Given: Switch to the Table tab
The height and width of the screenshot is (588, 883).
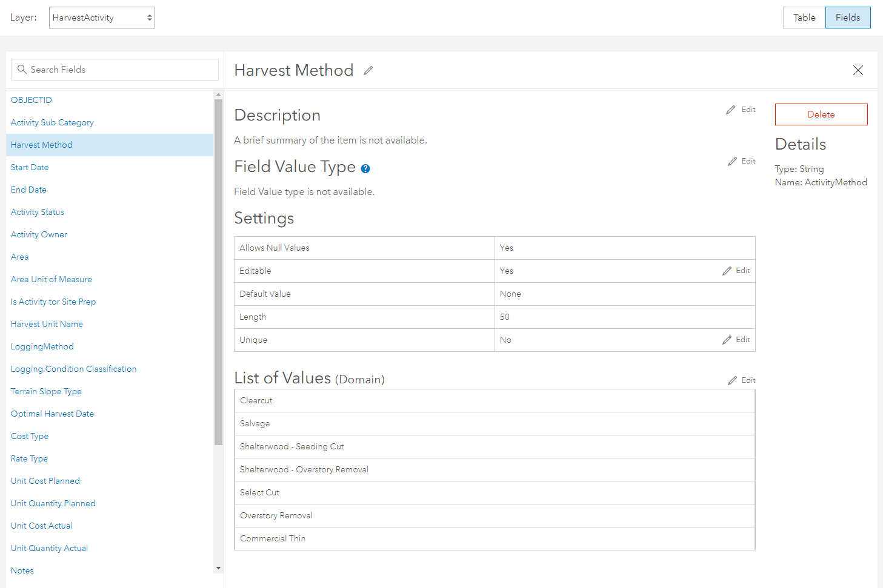Looking at the screenshot, I should [x=804, y=18].
